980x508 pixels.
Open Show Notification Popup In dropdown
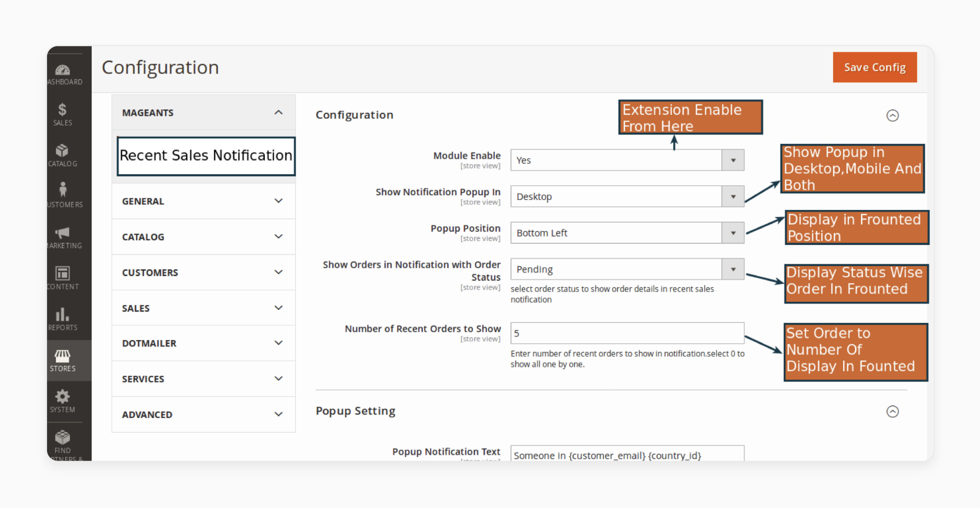tap(627, 196)
